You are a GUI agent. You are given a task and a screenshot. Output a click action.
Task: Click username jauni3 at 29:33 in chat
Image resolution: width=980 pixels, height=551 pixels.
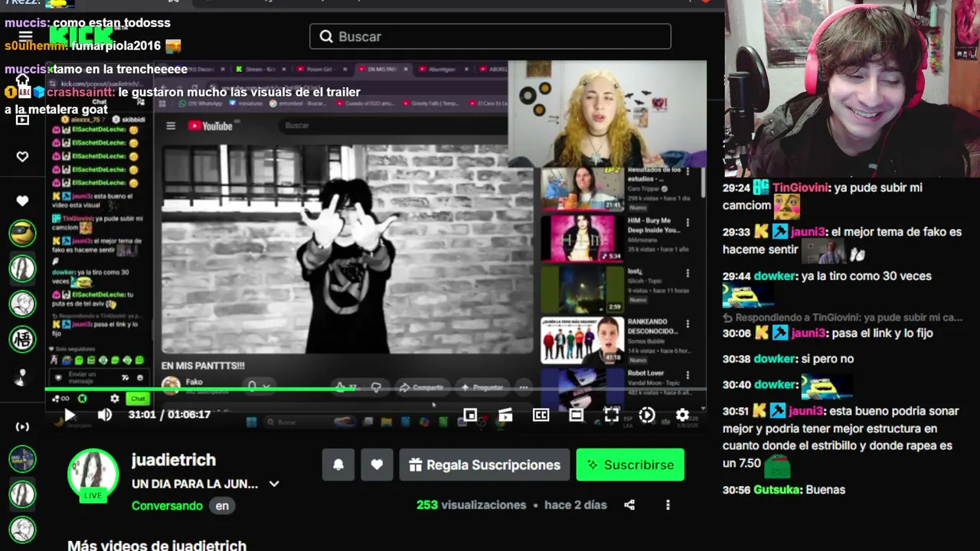[x=808, y=232]
